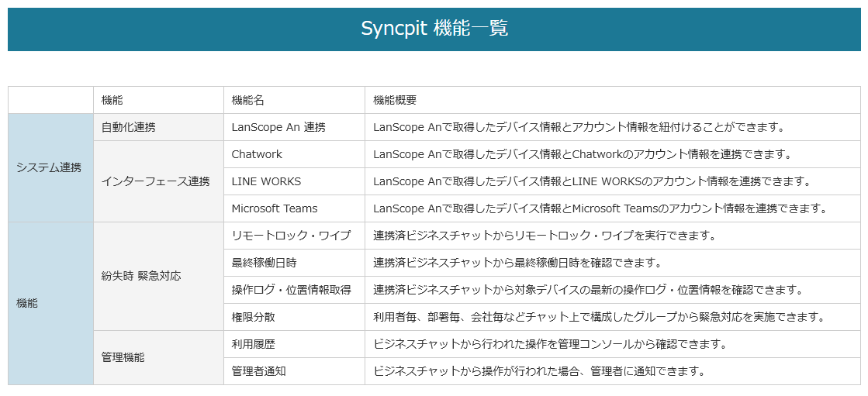Click the description ending 'アカウント情報を紐付けることができます'
Screen dimensions: 868x396
[x=612, y=127]
